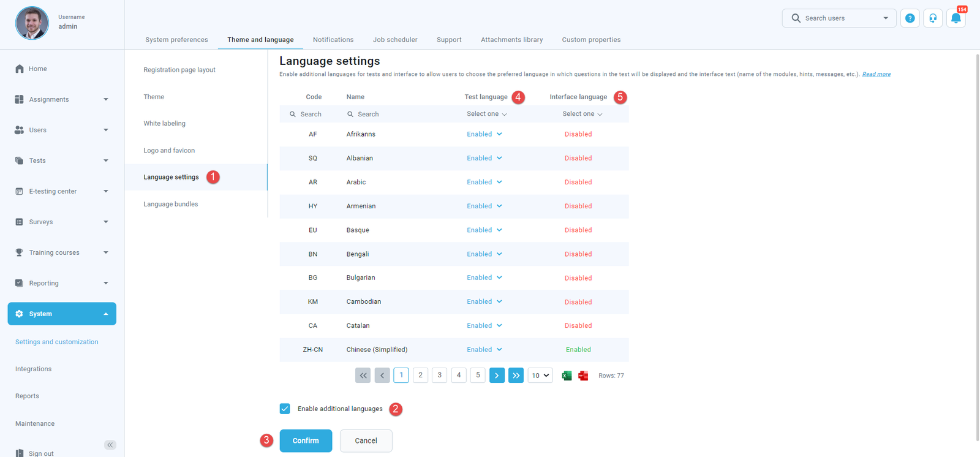
Task: Open the help question mark icon
Action: [910, 18]
